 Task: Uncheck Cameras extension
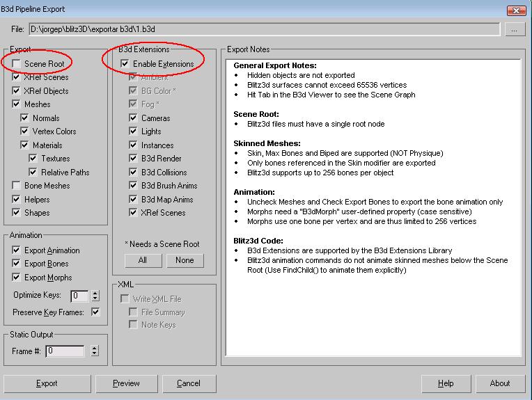133,118
